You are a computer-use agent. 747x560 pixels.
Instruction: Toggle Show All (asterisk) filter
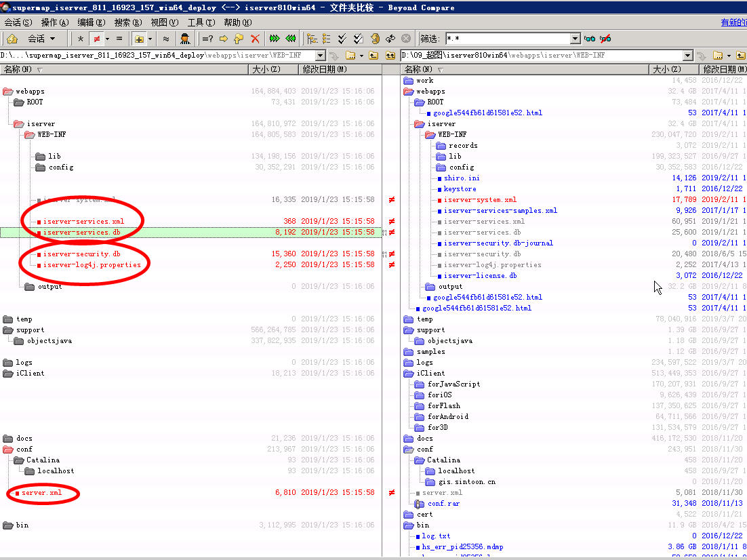click(81, 39)
